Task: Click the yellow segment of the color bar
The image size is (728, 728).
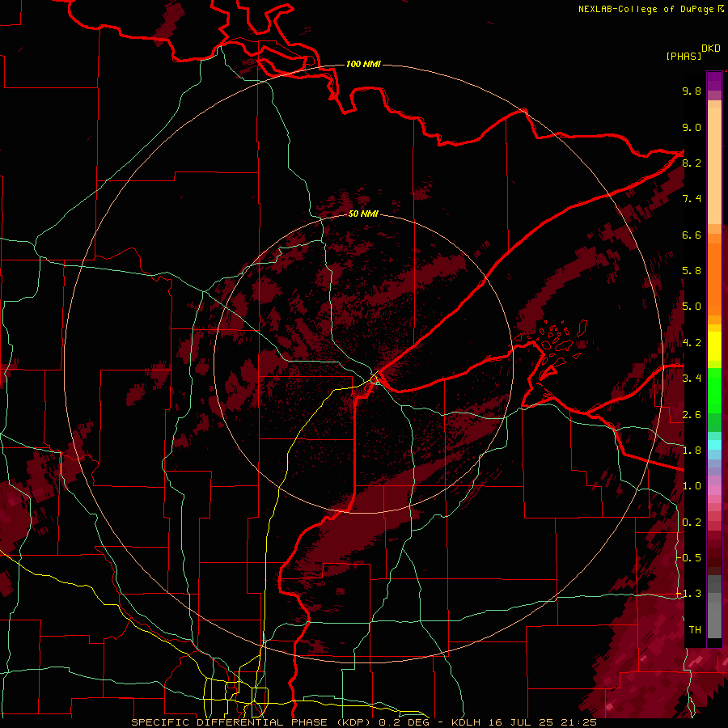Action: coord(714,346)
